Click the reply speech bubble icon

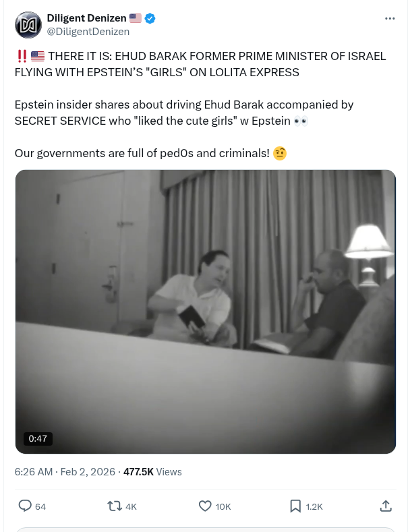point(25,506)
